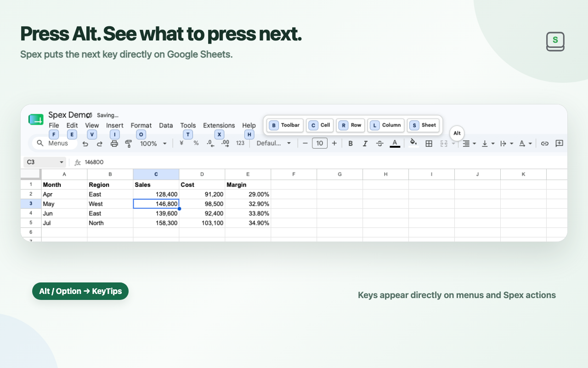
Task: Toggle Italic formatting
Action: (x=365, y=144)
